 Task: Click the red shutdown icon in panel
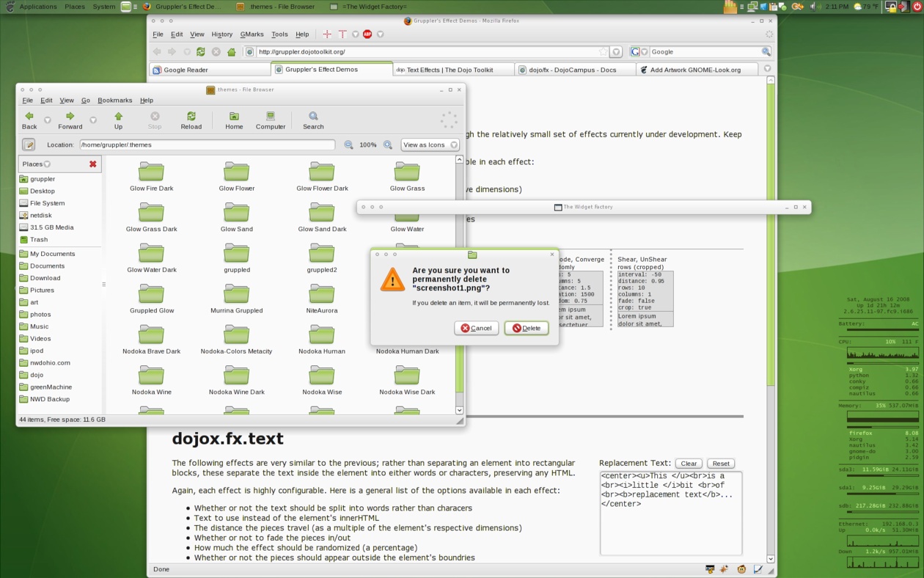point(917,7)
